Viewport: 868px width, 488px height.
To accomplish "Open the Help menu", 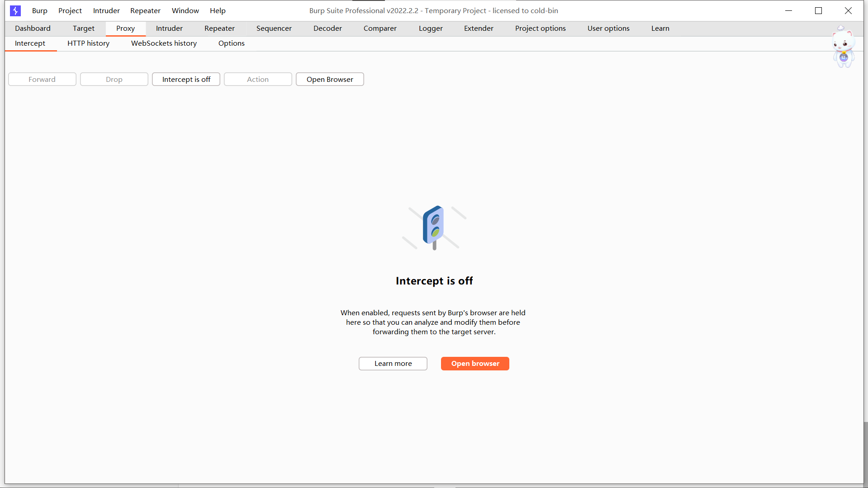I will click(x=218, y=10).
